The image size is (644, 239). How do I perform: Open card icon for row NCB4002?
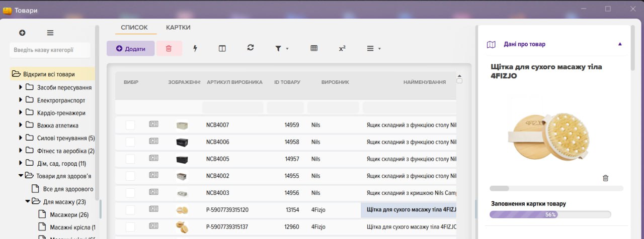[153, 176]
